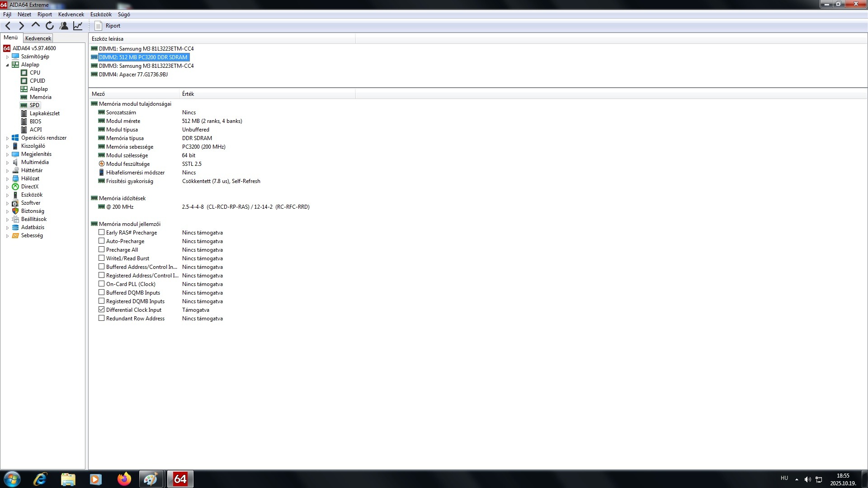Click the Back navigation arrow

pyautogui.click(x=8, y=26)
